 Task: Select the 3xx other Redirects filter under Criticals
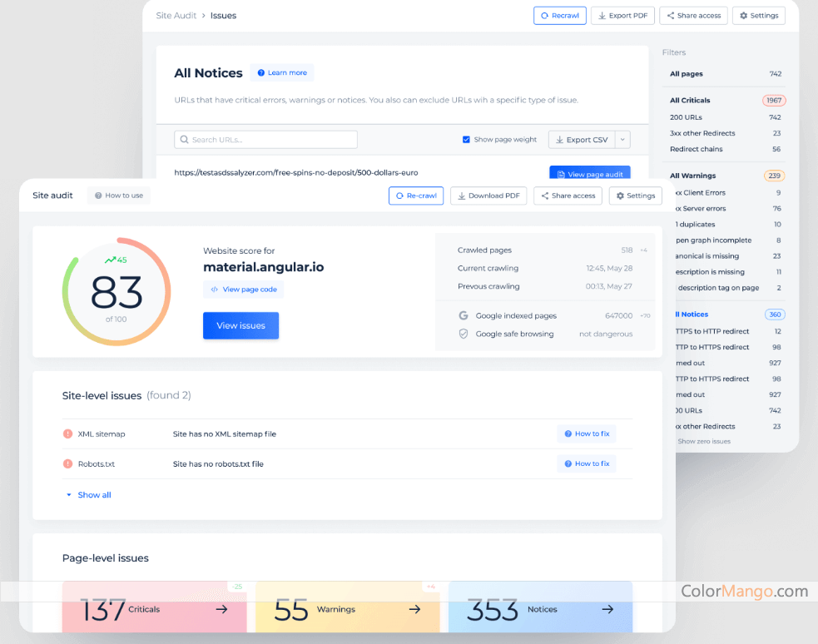[725, 133]
